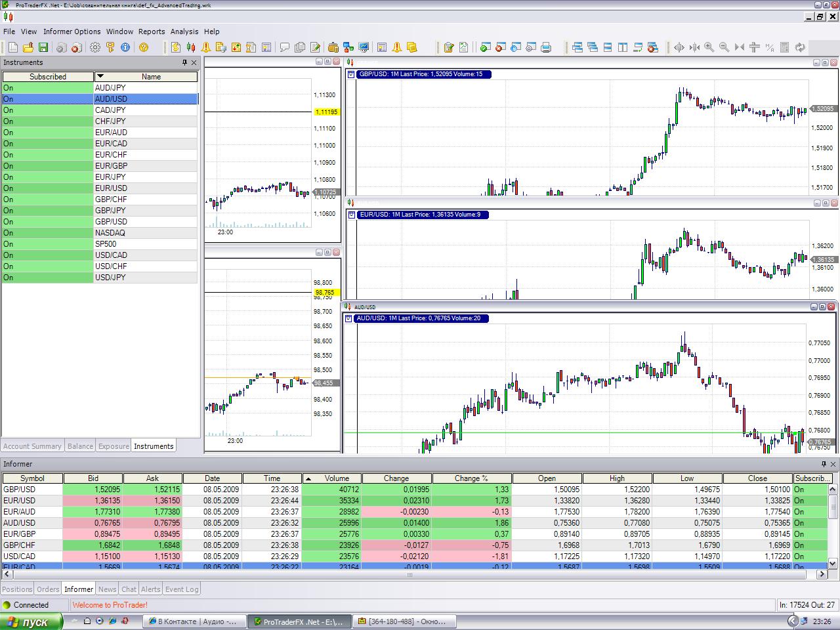
Task: Open the monitor chart toolbar icon
Action: pyautogui.click(x=364, y=47)
